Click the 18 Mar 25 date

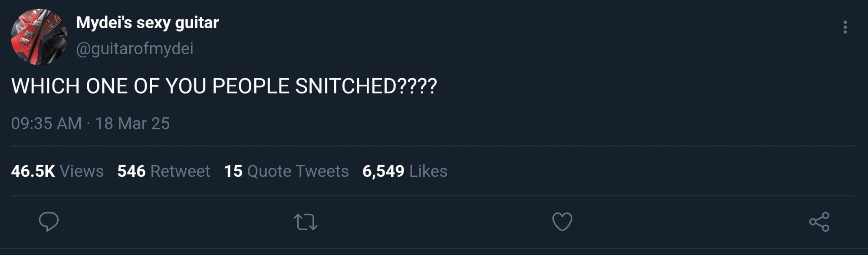[132, 123]
